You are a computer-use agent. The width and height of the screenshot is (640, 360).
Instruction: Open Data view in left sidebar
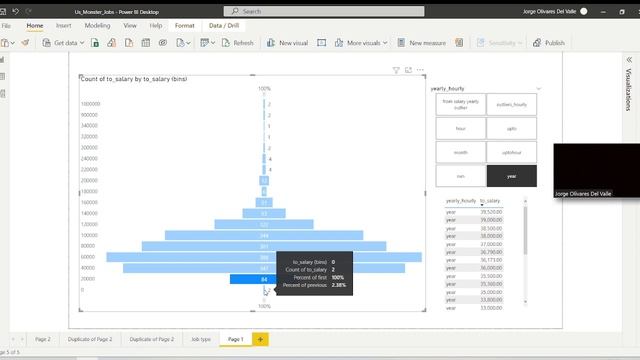[2, 77]
